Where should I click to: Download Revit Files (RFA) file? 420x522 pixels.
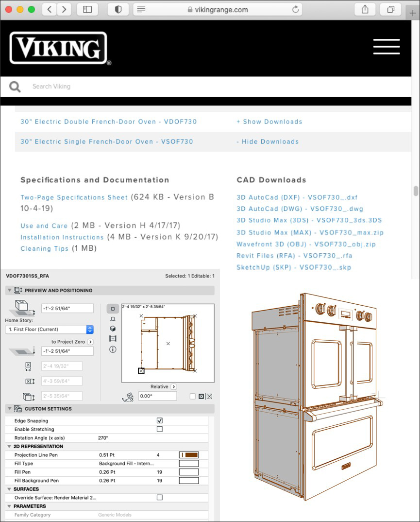coord(294,256)
